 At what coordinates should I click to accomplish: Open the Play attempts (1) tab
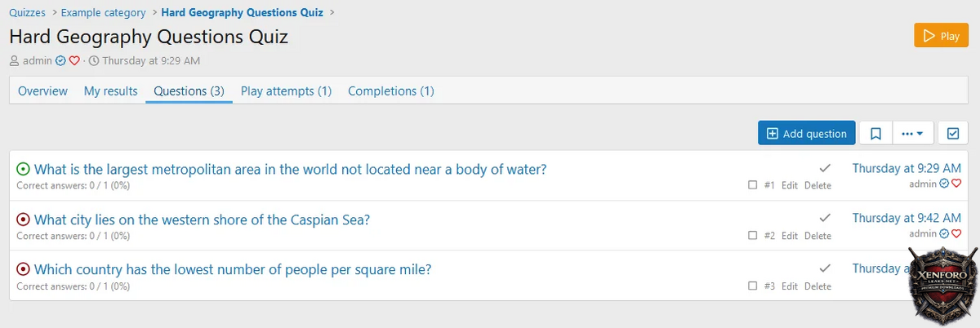pos(286,91)
